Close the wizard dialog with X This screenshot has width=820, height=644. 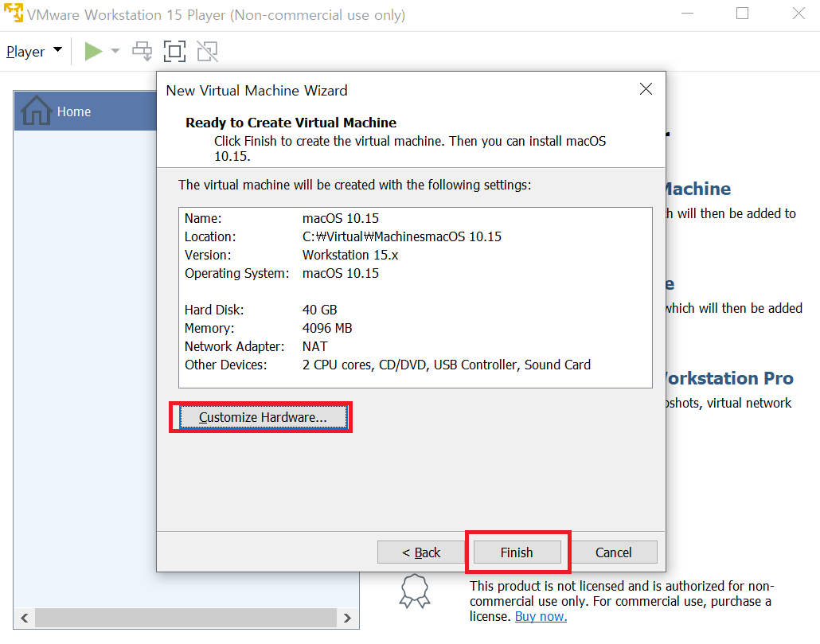(x=646, y=90)
